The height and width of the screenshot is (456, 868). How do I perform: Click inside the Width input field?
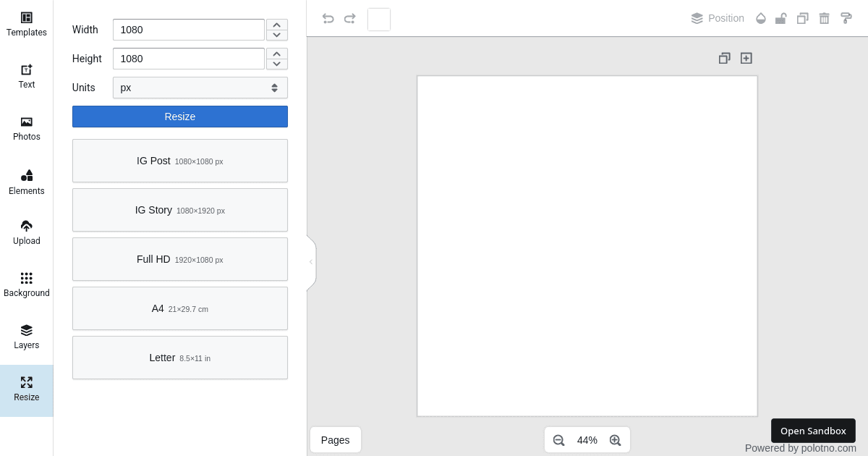tap(188, 30)
